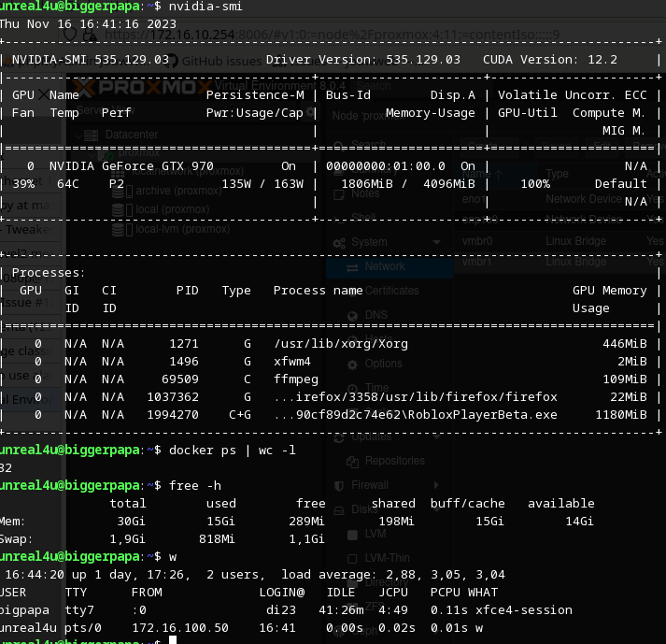Click the Certificates icon in the node menu
This screenshot has width=666, height=644.
coord(352,291)
